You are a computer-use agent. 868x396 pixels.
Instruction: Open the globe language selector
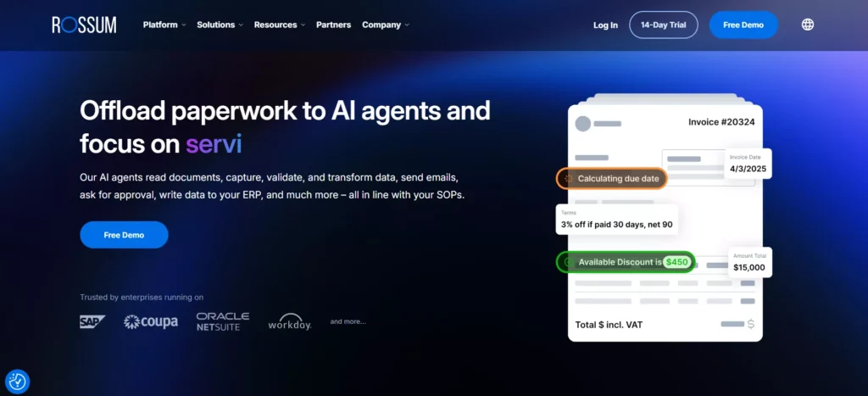807,25
